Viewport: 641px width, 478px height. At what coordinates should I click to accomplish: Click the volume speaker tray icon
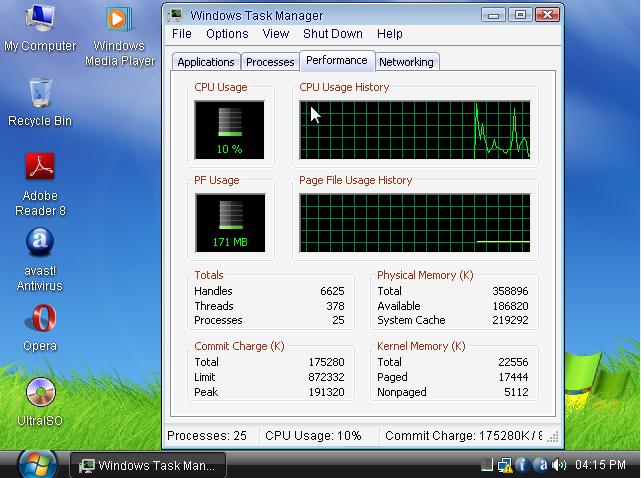coord(558,465)
